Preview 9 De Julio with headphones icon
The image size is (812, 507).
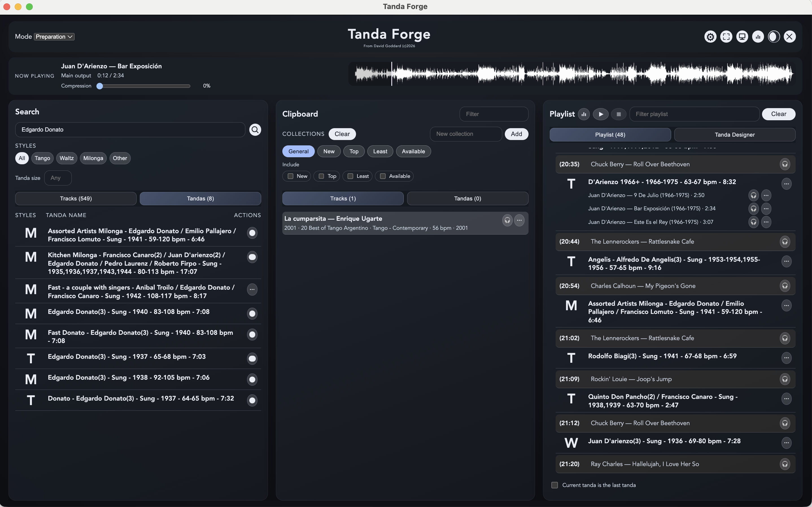click(x=753, y=195)
